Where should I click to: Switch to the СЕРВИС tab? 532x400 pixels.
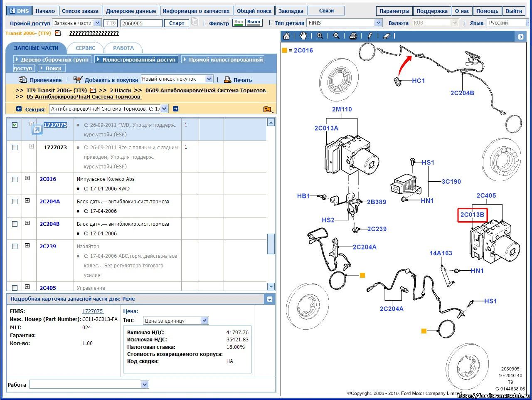(85, 48)
